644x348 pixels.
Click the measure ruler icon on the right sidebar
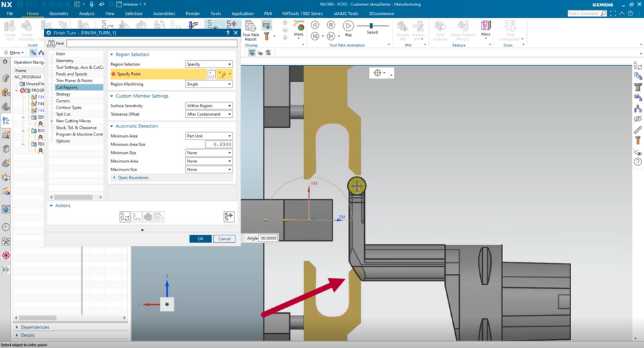[x=638, y=130]
